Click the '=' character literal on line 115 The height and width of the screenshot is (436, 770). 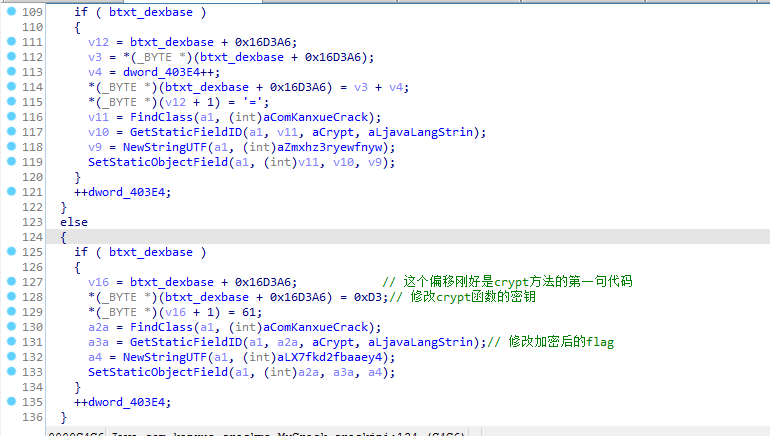pos(252,102)
